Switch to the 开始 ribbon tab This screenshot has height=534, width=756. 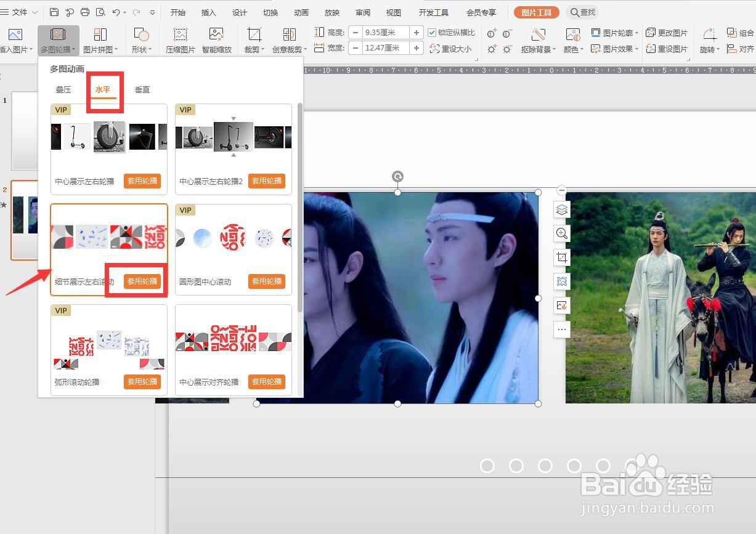178,13
